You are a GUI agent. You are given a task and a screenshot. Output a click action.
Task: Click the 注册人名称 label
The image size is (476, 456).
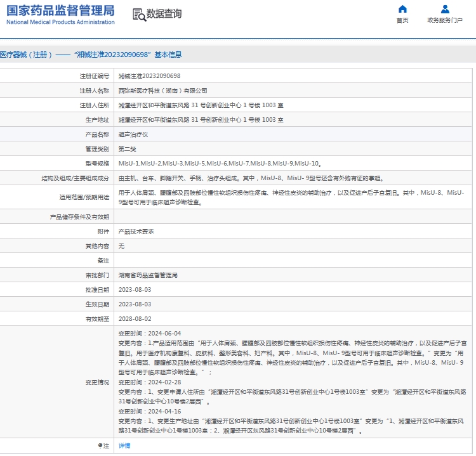click(x=94, y=91)
